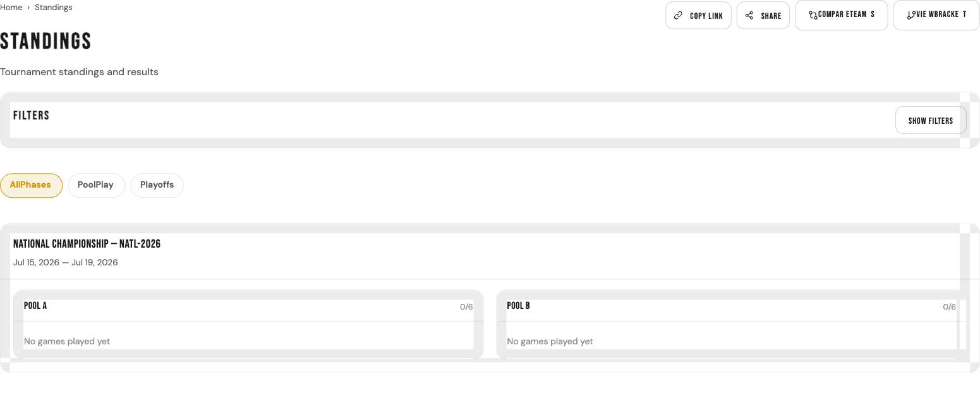Click Pool A's 0/6 games counter
980x398 pixels.
click(x=466, y=307)
